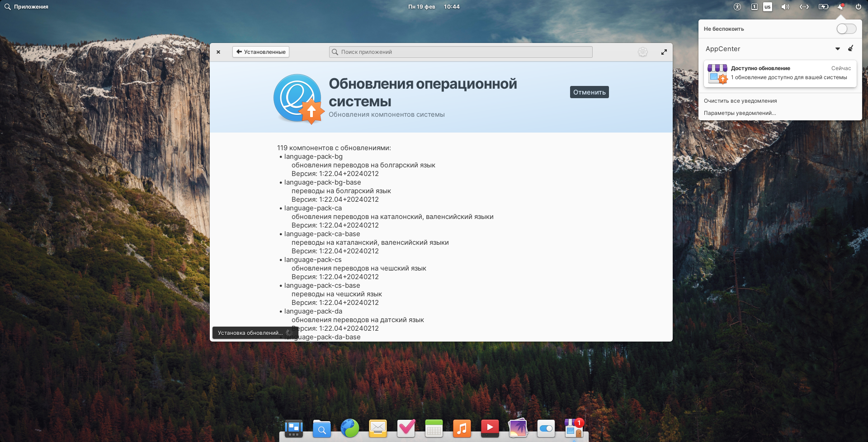Select the language-pack-cs entry text
Viewport: 868px width, 442px height.
(x=313, y=260)
